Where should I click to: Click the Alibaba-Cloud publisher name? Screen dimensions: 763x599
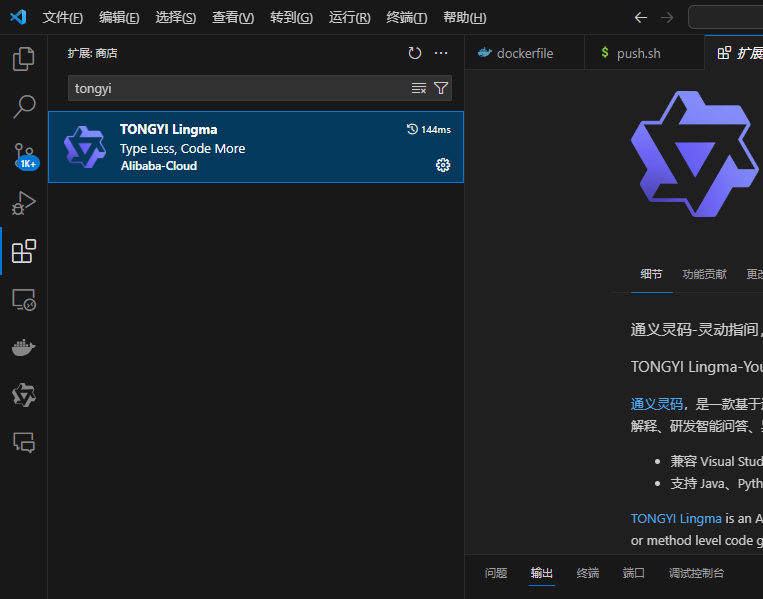point(159,166)
